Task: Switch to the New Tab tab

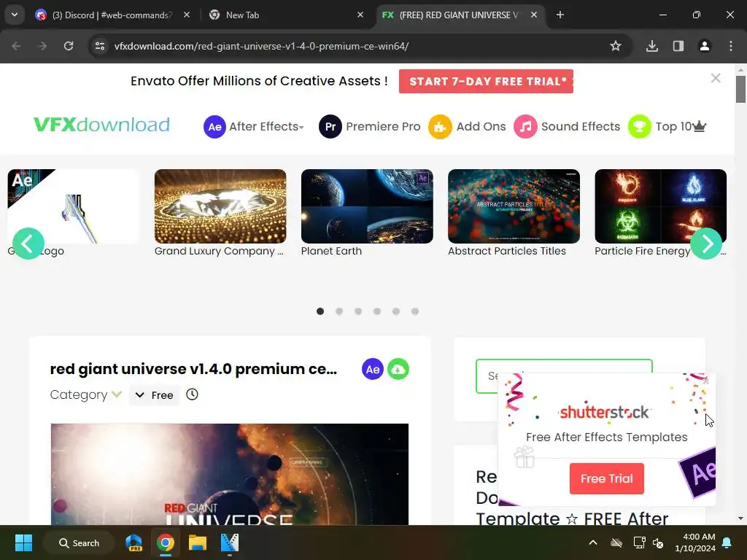Action: (x=286, y=15)
